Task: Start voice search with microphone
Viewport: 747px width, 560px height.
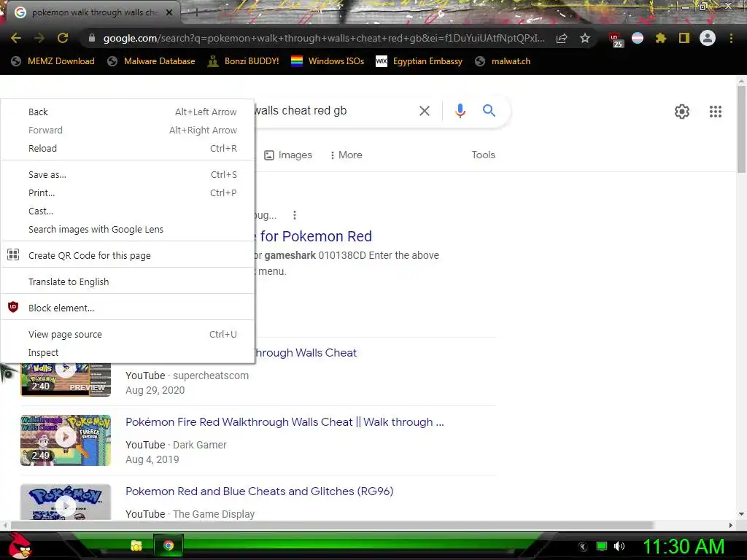Action: tap(460, 111)
